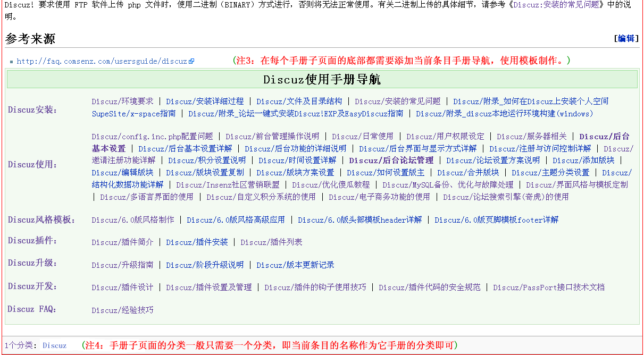
Task: Open Discuz/服务器相关 page
Action: coord(532,136)
